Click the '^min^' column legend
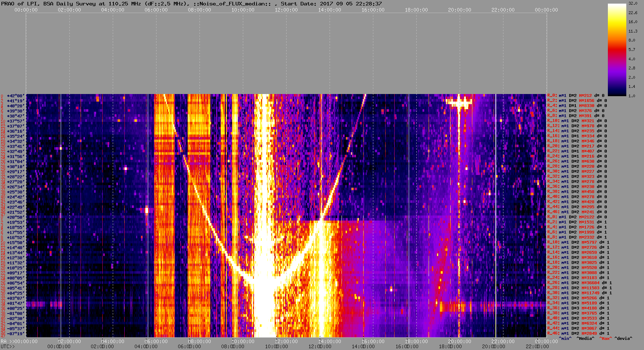This screenshot has width=644, height=350. (x=565, y=338)
